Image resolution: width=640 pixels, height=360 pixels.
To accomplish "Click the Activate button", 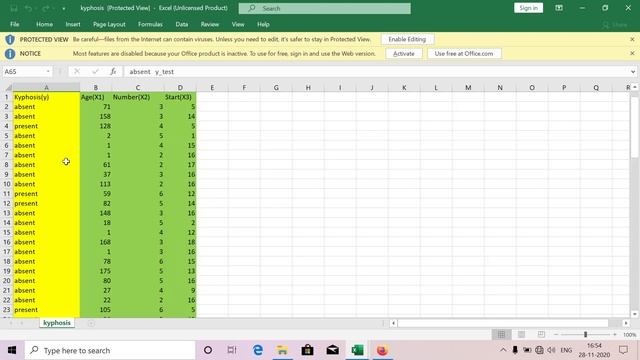I will pos(404,53).
